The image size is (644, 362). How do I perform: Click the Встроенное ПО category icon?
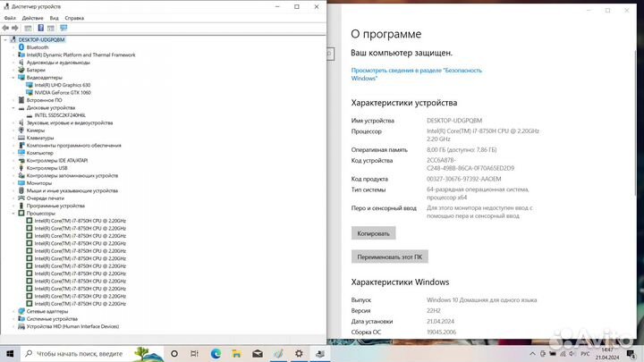tap(21, 100)
